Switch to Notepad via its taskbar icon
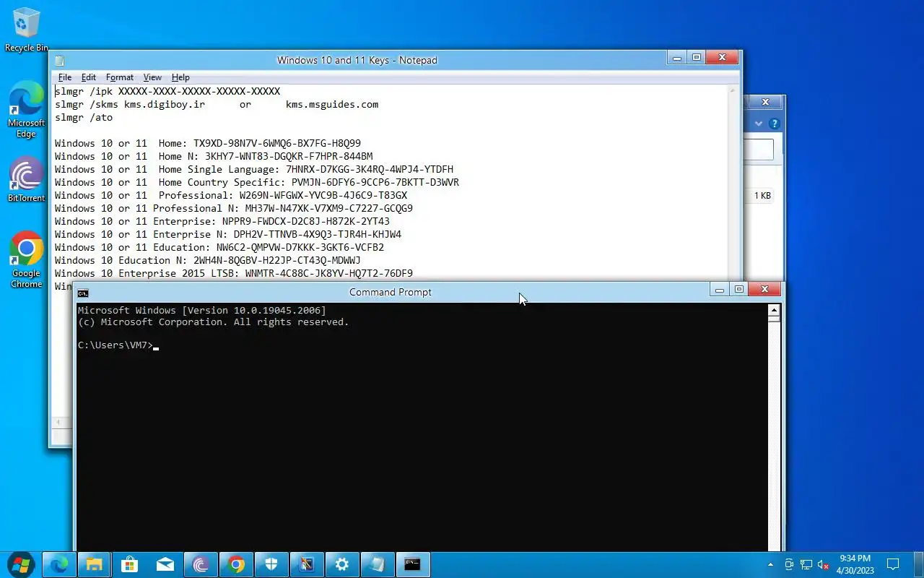Screen dimensions: 924x578 (378, 564)
